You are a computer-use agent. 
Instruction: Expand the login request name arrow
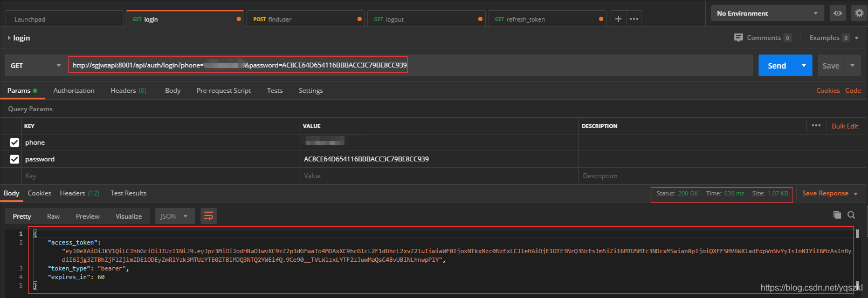coord(9,38)
